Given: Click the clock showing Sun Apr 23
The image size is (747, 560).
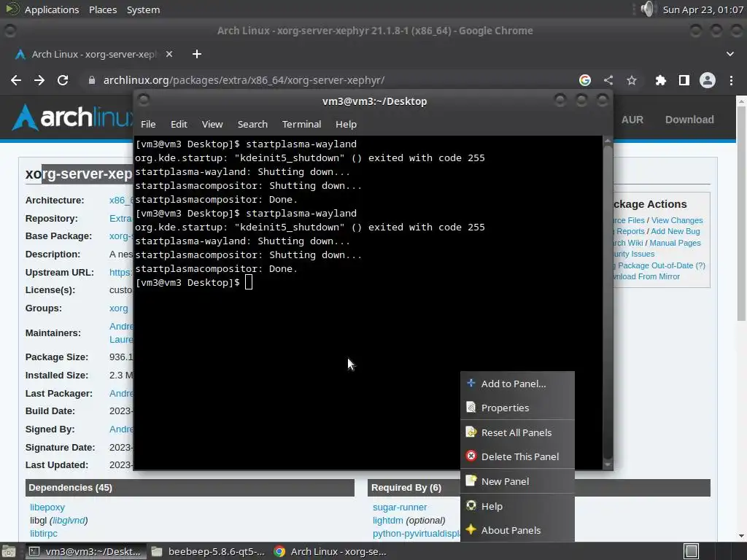Looking at the screenshot, I should (703, 9).
